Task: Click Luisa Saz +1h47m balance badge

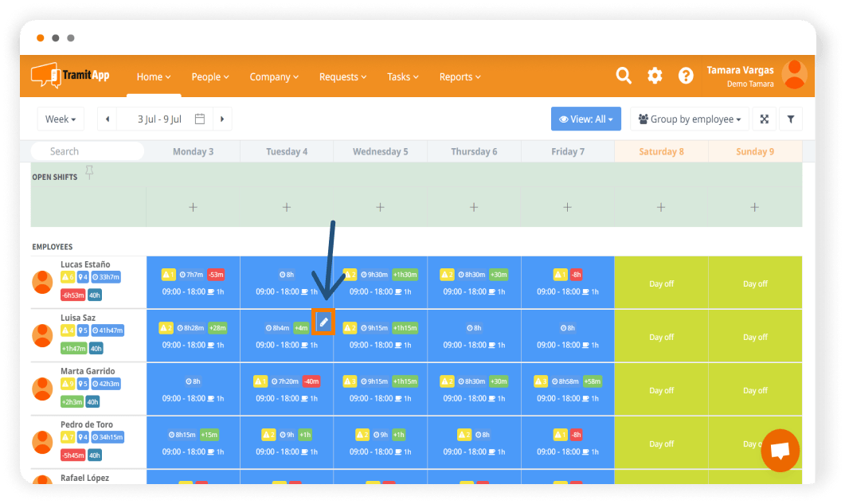Action: [x=73, y=348]
